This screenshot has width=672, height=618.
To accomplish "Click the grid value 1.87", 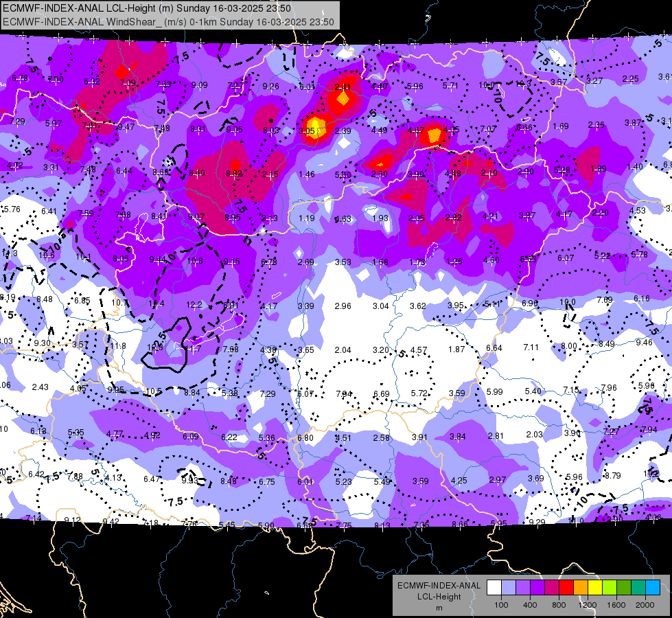I will point(456,349).
